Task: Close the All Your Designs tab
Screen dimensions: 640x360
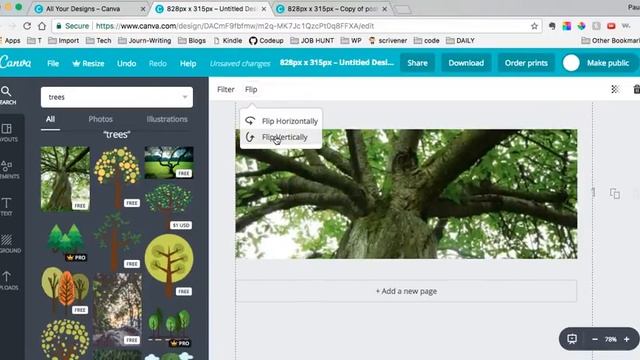Action: click(x=143, y=9)
